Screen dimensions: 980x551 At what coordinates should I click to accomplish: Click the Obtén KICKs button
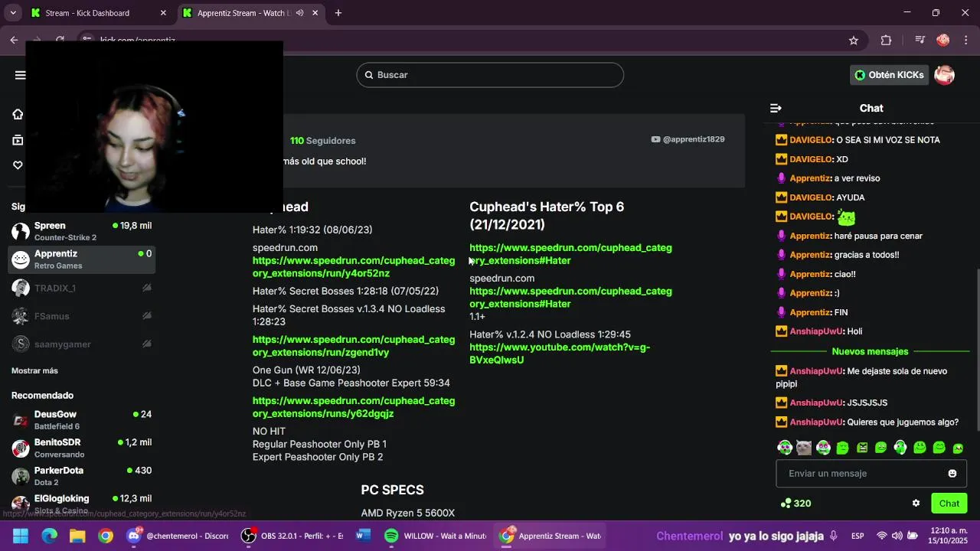[x=889, y=75]
